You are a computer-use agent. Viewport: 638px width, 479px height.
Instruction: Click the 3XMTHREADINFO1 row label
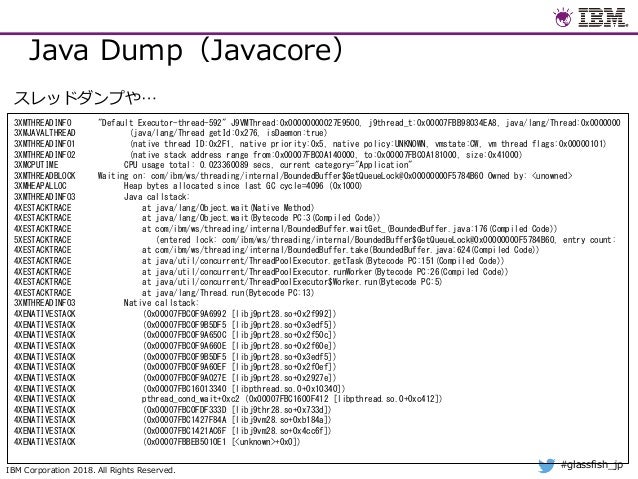(45, 144)
